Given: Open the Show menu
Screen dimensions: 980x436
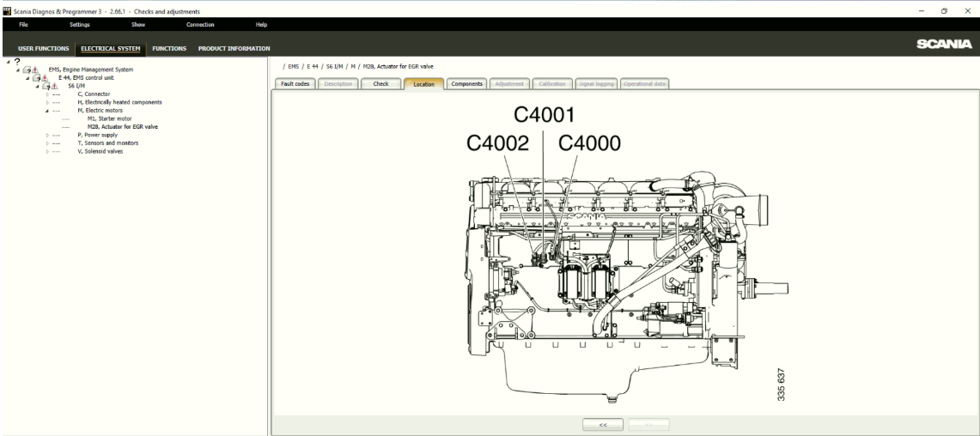Looking at the screenshot, I should (x=138, y=25).
